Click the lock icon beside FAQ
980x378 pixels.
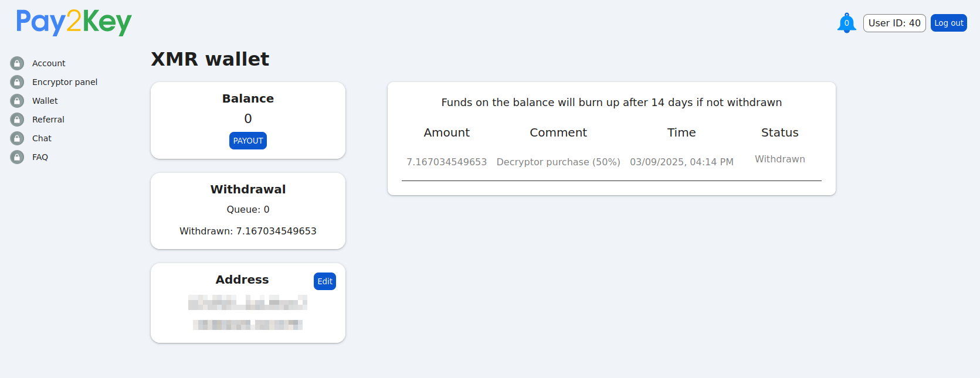click(17, 157)
